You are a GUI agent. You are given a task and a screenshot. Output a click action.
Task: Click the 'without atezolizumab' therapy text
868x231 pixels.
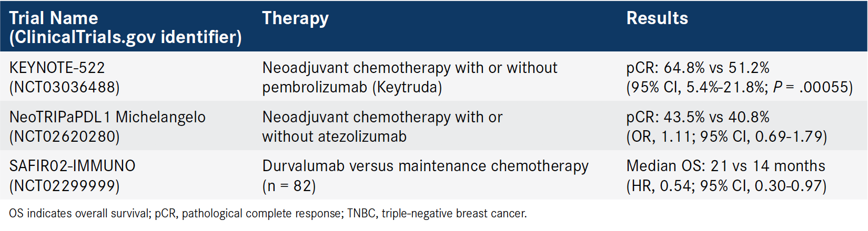[334, 136]
